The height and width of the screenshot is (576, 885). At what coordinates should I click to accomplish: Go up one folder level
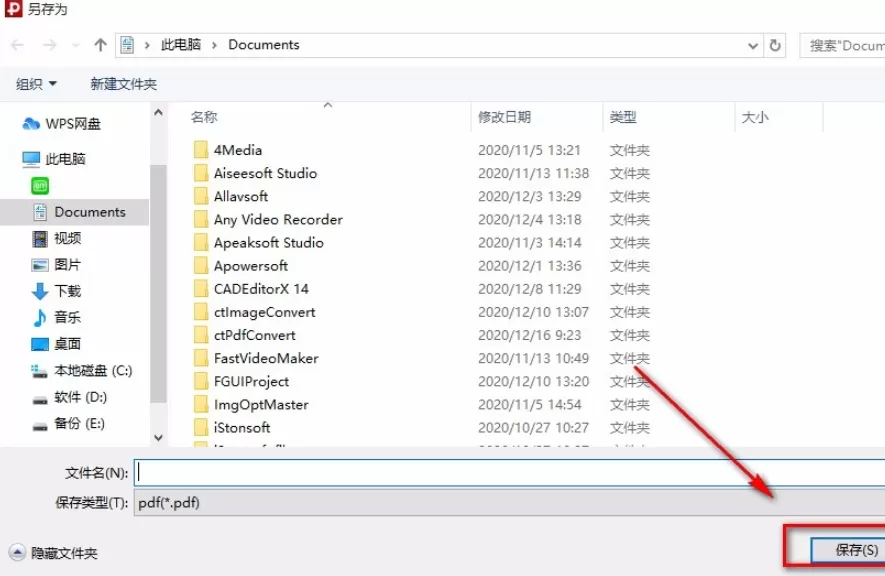coord(100,45)
